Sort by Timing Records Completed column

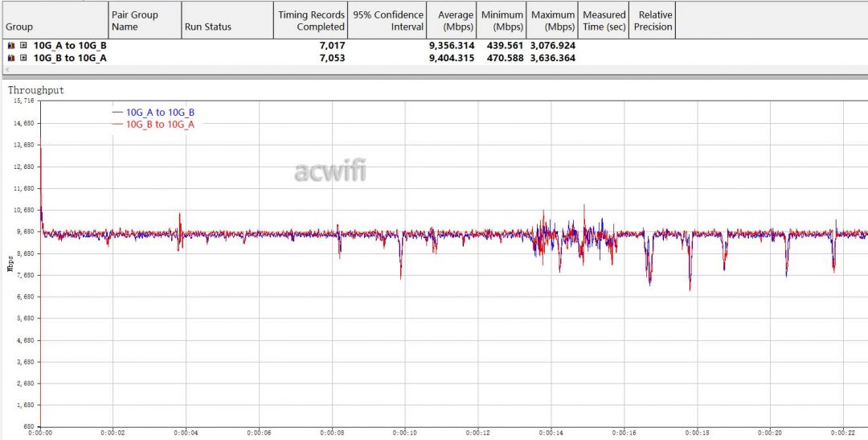pyautogui.click(x=311, y=21)
